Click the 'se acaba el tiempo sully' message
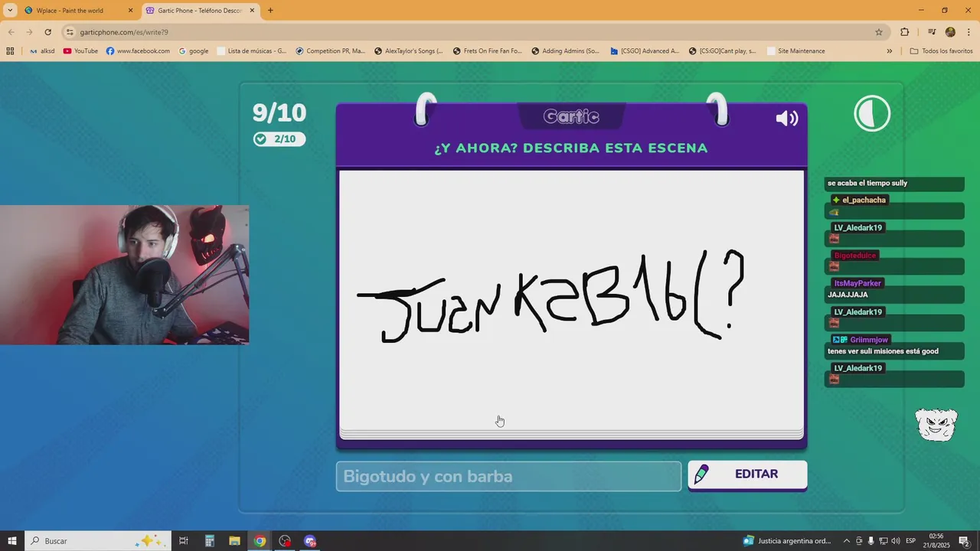The width and height of the screenshot is (980, 551). pos(867,184)
